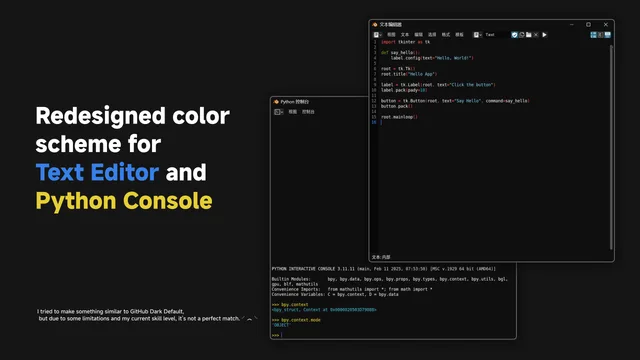Click the Blender logo in Text Editor title bar
The width and height of the screenshot is (640, 360).
[x=375, y=24]
